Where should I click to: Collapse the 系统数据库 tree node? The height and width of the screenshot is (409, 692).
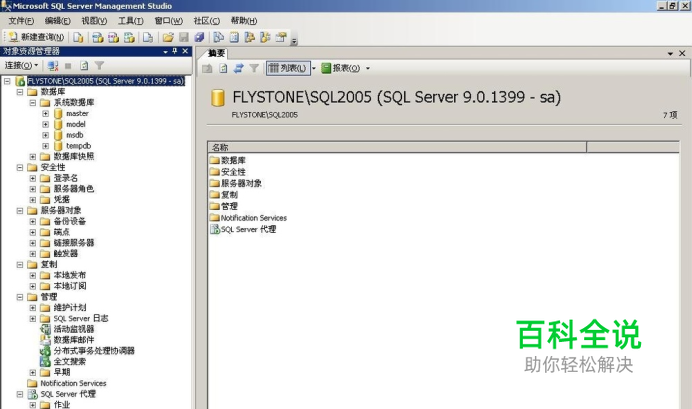point(33,103)
